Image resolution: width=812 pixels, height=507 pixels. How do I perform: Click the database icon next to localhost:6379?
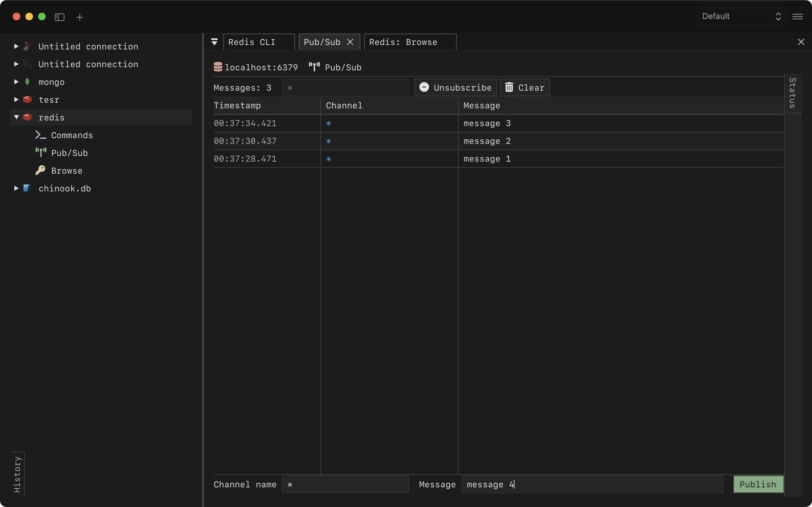tap(219, 67)
